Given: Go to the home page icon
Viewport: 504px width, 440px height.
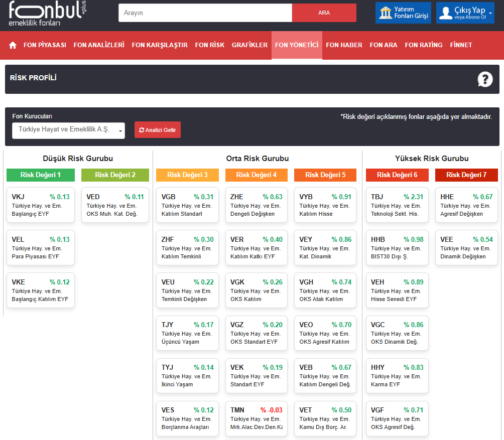Looking at the screenshot, I should pos(13,45).
